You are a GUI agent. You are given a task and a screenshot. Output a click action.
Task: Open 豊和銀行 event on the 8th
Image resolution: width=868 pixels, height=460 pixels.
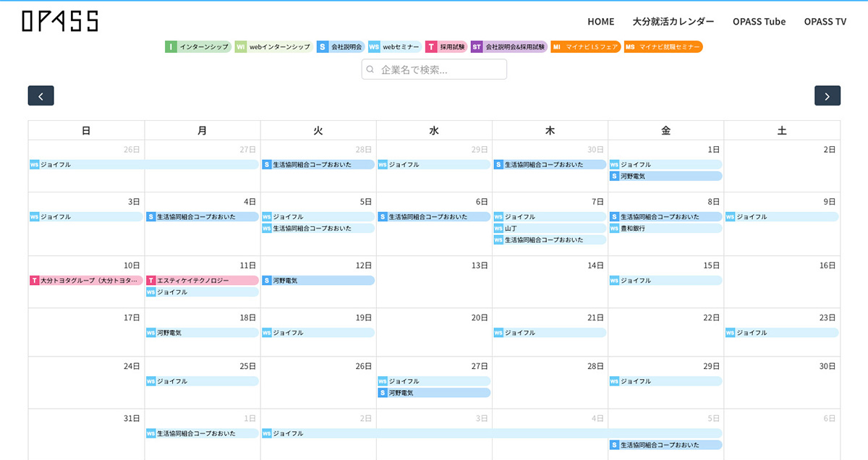(x=665, y=229)
